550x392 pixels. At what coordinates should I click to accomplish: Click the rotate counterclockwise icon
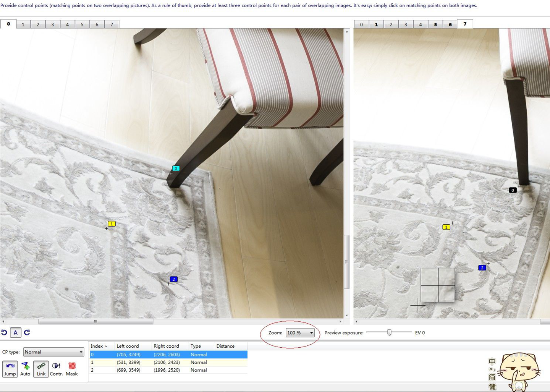(x=4, y=332)
